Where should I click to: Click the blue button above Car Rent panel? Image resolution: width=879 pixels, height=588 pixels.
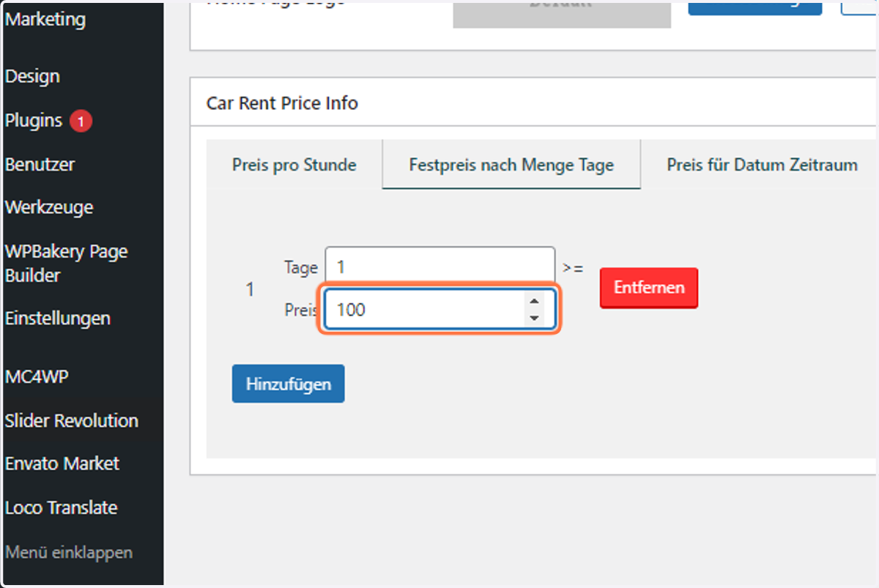click(755, 7)
